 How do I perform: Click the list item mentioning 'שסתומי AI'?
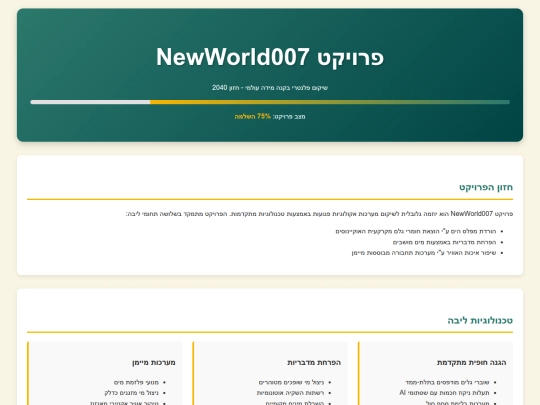[444, 393]
